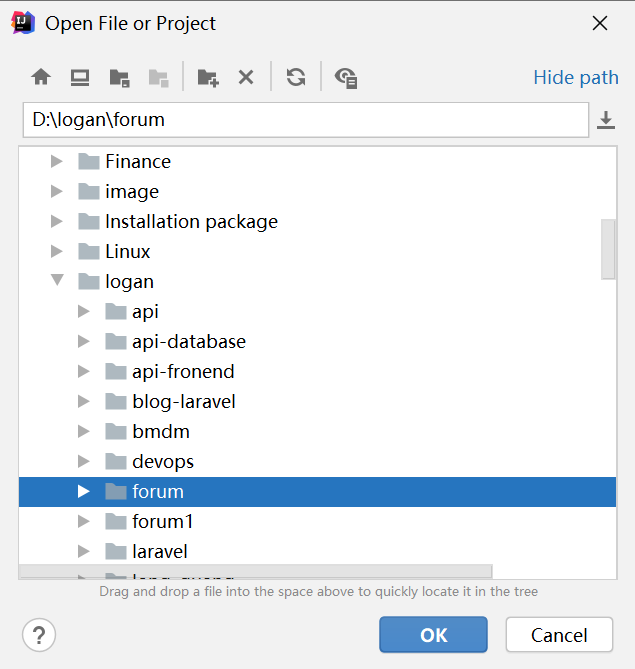Click inside the path input field
The height and width of the screenshot is (669, 635).
[306, 120]
